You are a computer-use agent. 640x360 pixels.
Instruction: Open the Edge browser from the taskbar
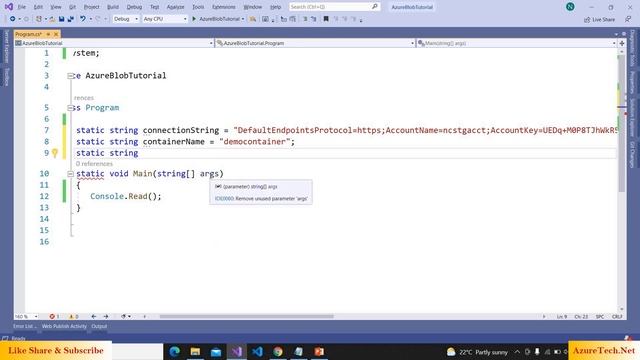tap(175, 351)
